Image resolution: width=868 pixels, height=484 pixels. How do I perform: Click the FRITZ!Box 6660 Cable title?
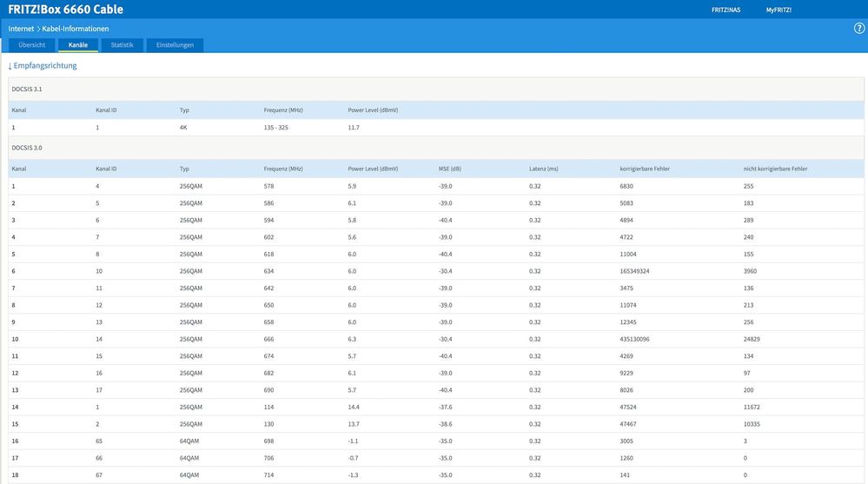click(x=65, y=10)
